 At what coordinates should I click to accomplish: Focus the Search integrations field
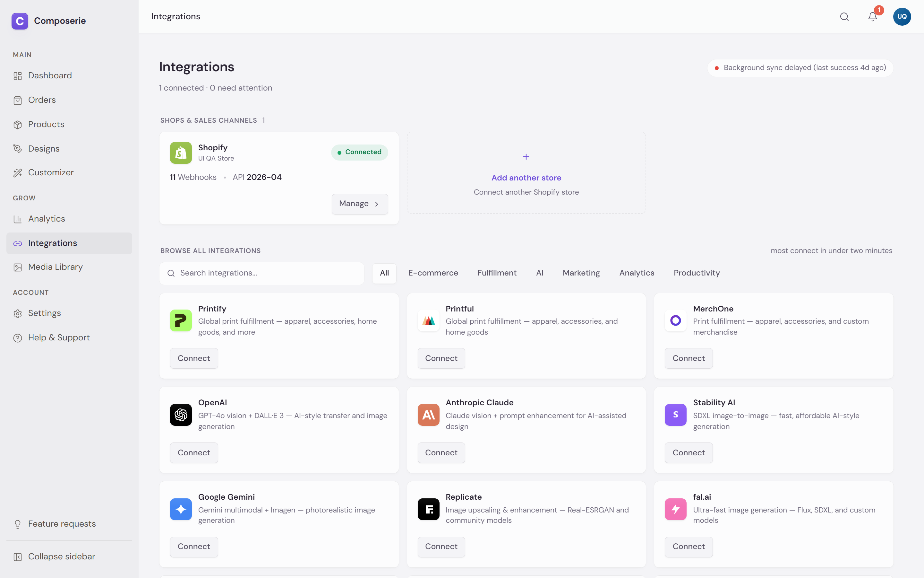click(261, 273)
